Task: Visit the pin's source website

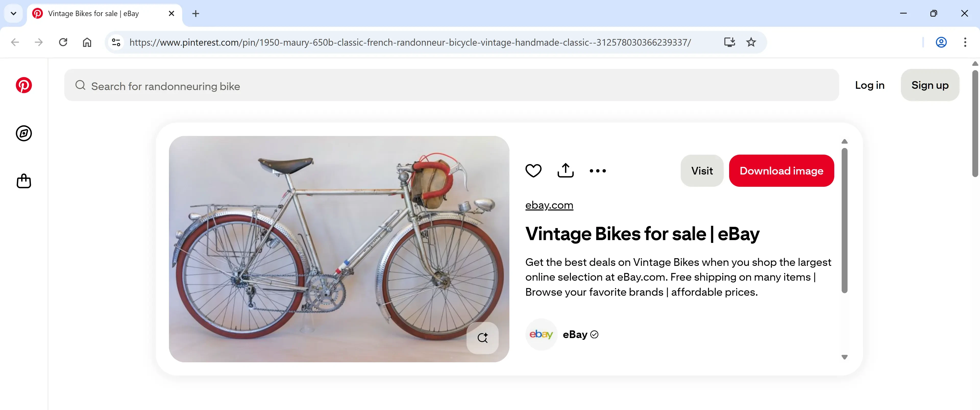Action: tap(702, 170)
